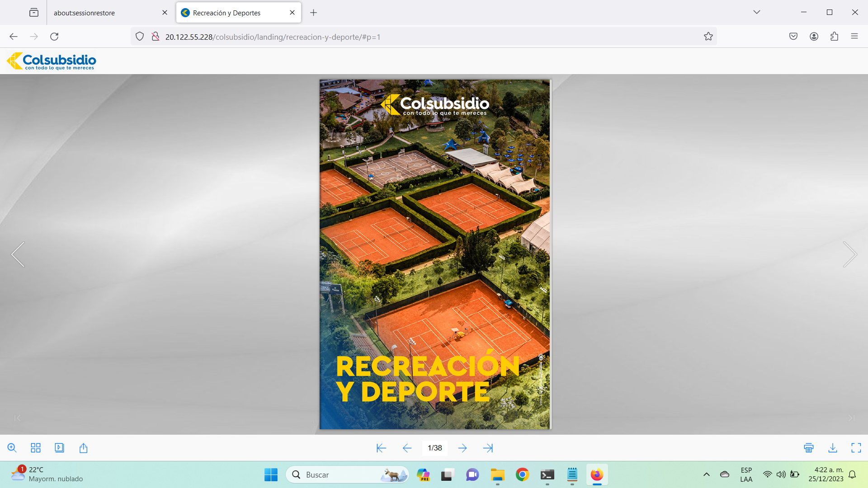Open the Notepad app on the taskbar
The image size is (868, 488).
click(572, 474)
